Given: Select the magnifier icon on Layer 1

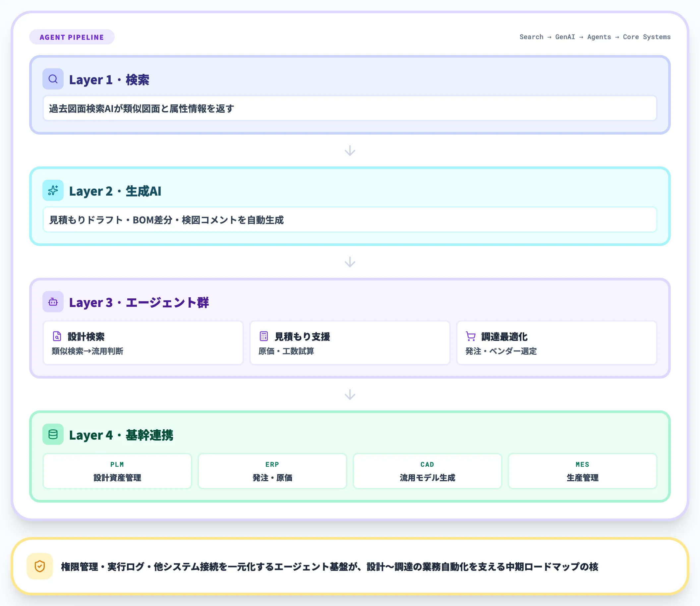Looking at the screenshot, I should pyautogui.click(x=53, y=79).
